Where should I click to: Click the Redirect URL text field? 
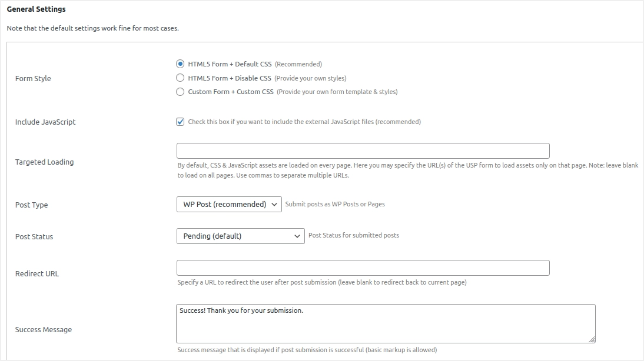363,268
